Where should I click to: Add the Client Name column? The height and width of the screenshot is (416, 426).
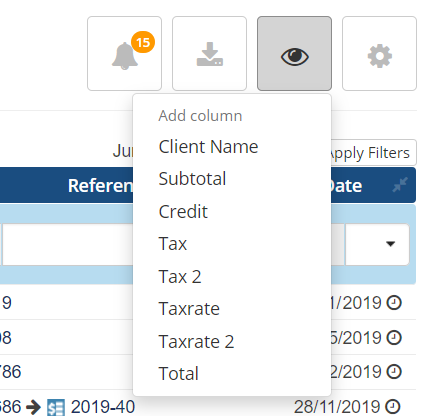point(208,147)
